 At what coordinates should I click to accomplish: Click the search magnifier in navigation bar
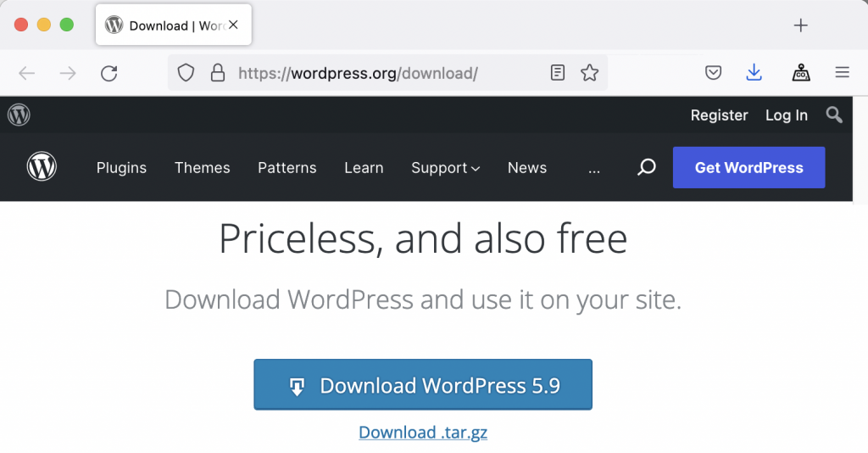[x=647, y=167]
